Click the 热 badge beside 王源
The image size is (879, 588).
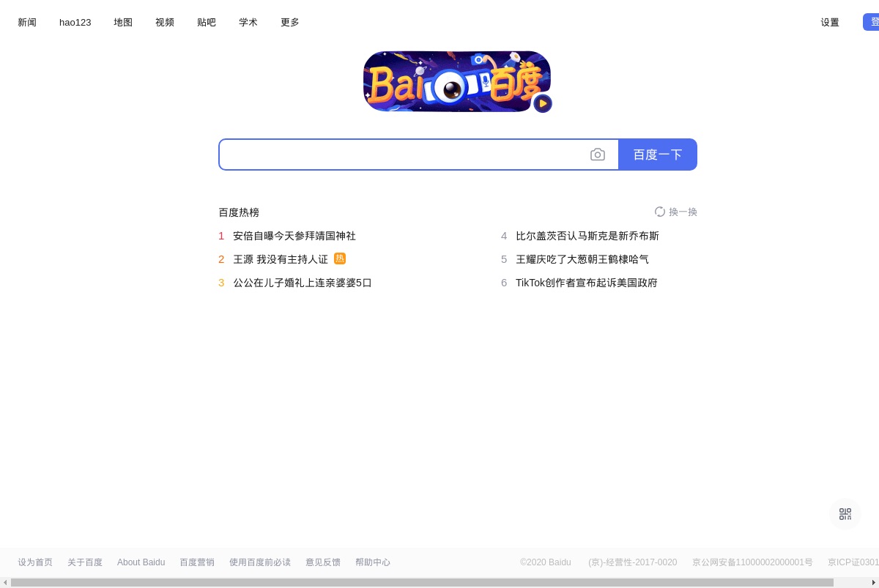(340, 258)
